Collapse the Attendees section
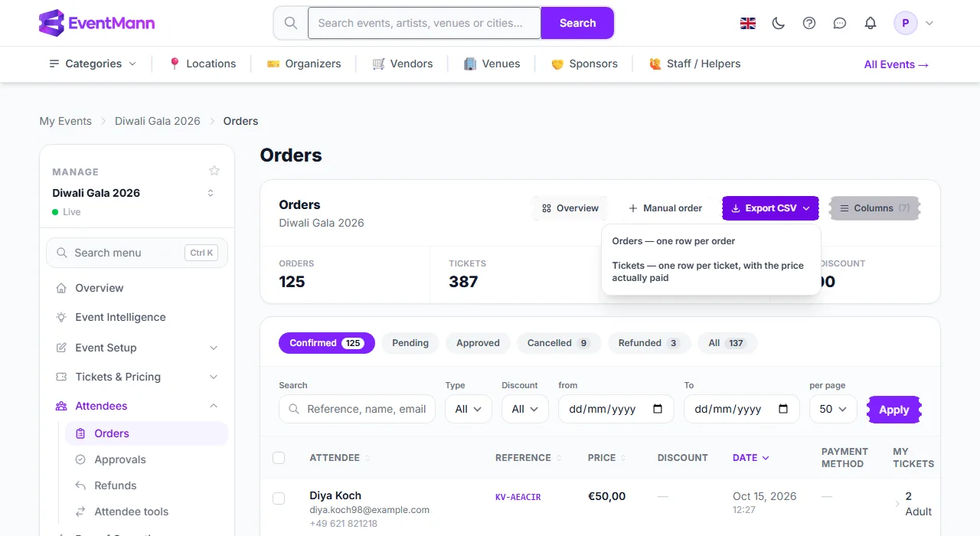The height and width of the screenshot is (536, 980). point(137,406)
